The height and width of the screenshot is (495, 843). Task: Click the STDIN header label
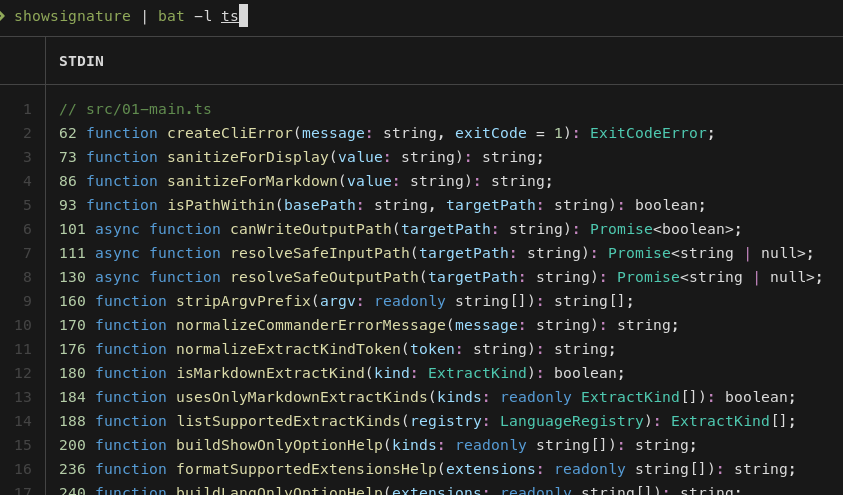pos(81,61)
